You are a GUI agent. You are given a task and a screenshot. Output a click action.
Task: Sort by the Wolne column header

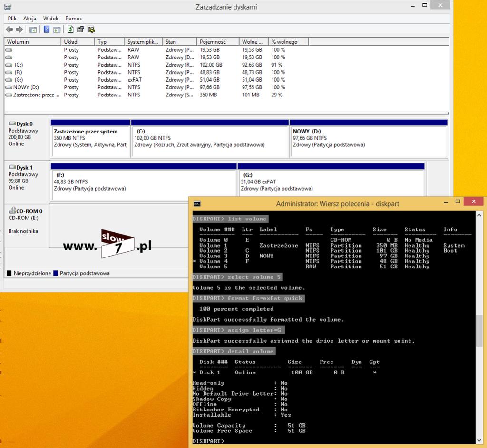[253, 42]
